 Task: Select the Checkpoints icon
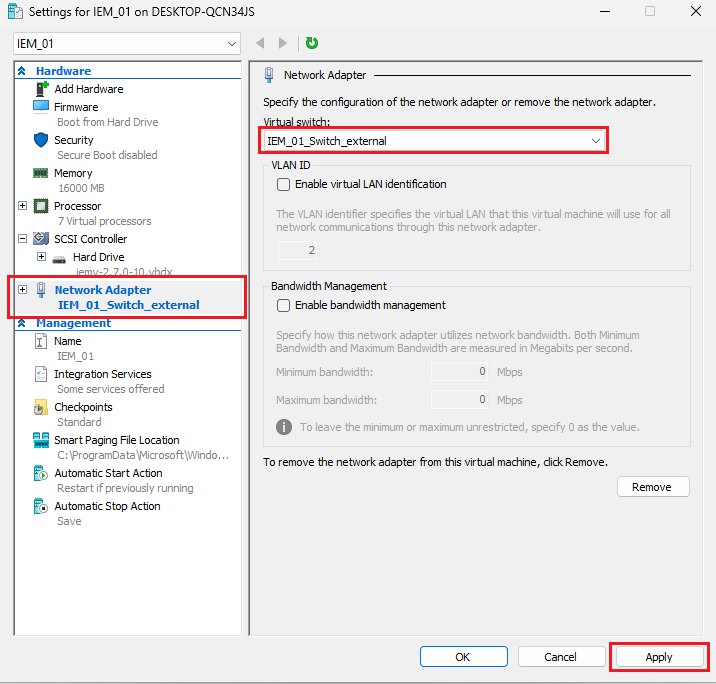click(41, 407)
